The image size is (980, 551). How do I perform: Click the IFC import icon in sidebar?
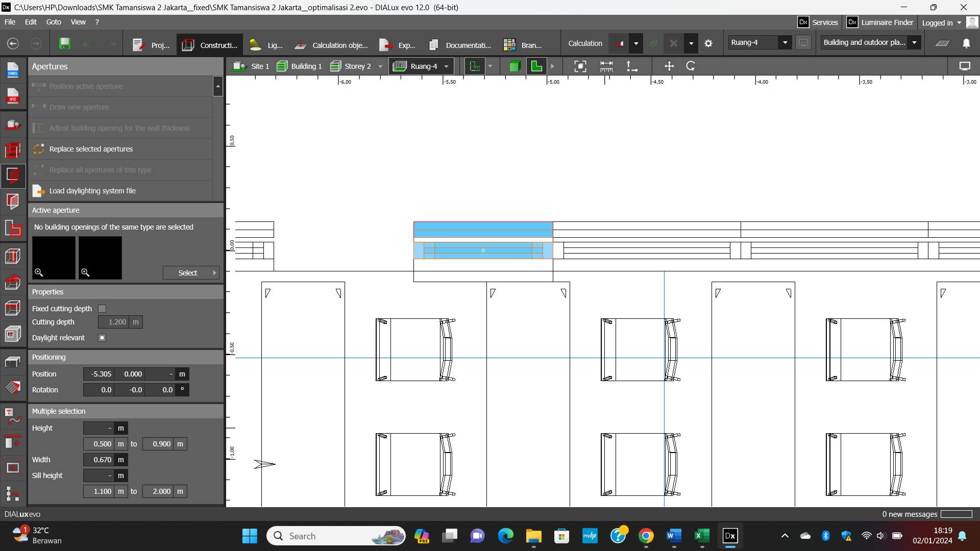(x=13, y=96)
